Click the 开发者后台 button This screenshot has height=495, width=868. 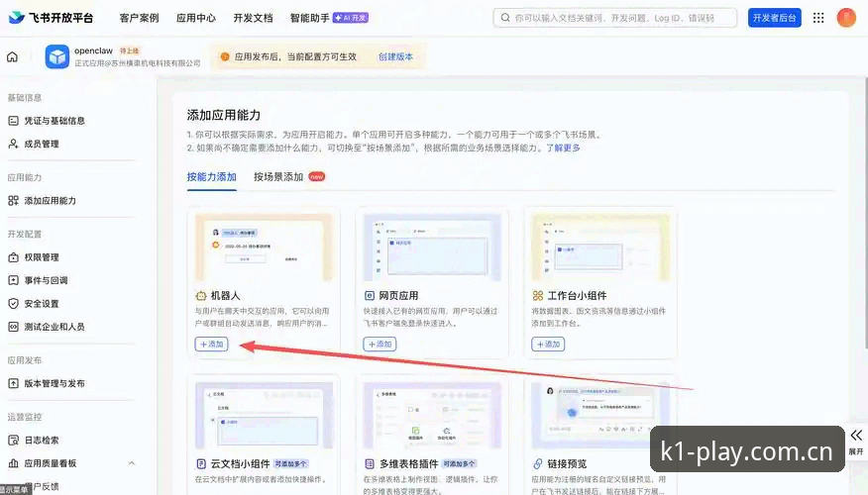pyautogui.click(x=775, y=18)
